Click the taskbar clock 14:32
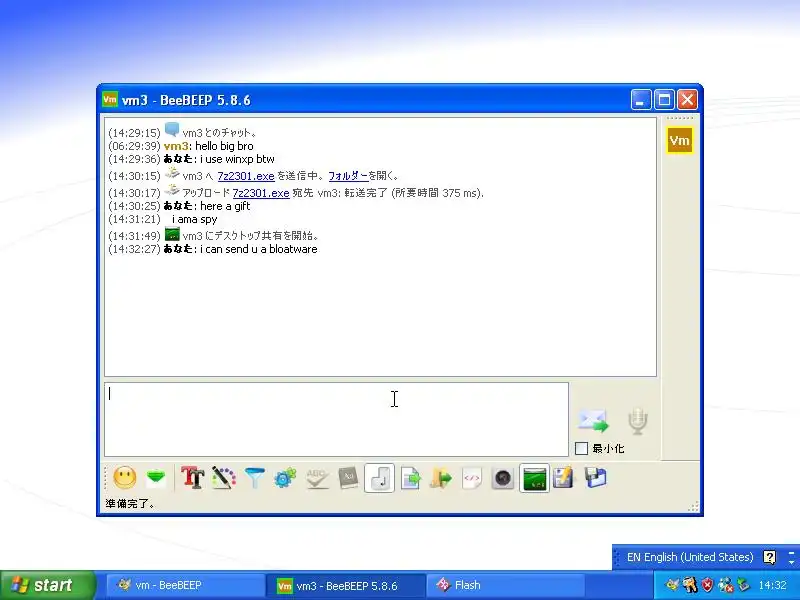This screenshot has width=800, height=600. (x=772, y=585)
